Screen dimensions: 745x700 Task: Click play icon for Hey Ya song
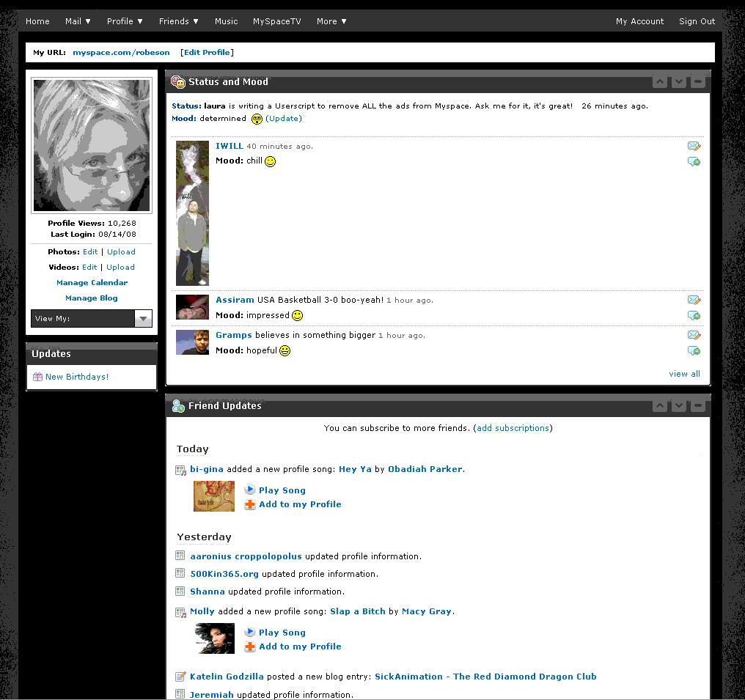click(250, 490)
